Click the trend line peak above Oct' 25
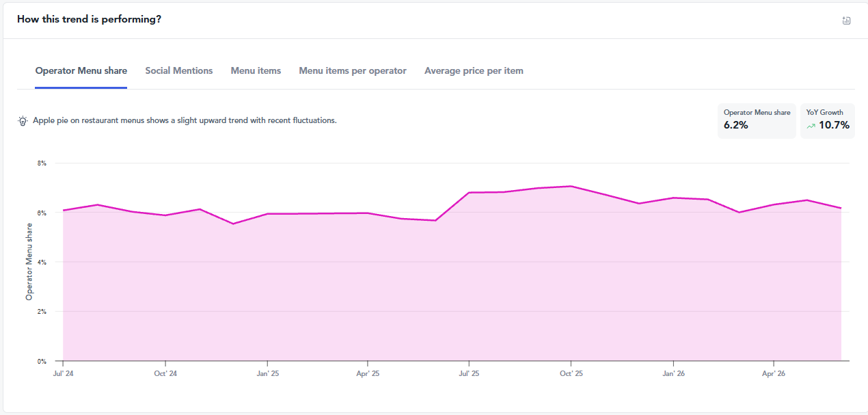Screen dimensions: 868x415 coord(571,186)
